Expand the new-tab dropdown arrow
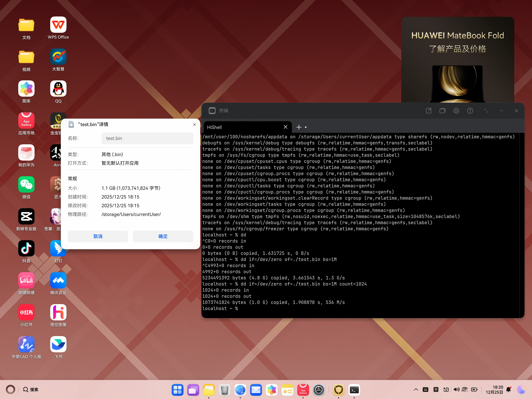Screen dimensions: 532x399 click(x=306, y=128)
